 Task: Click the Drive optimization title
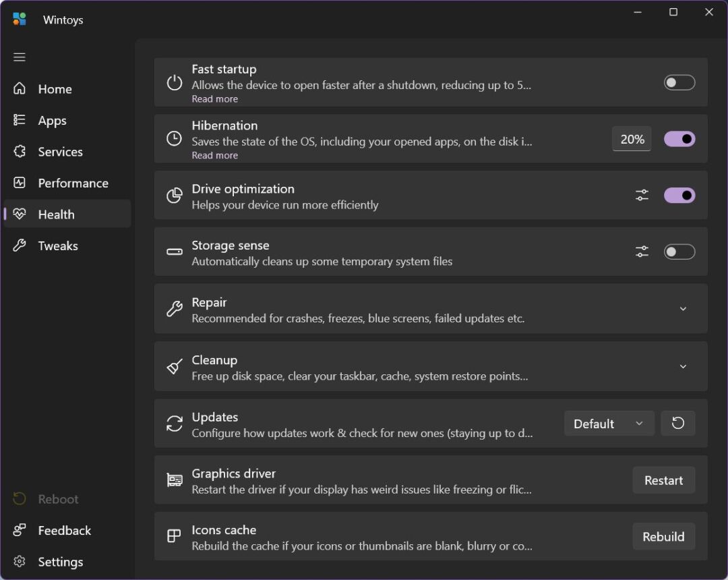243,189
